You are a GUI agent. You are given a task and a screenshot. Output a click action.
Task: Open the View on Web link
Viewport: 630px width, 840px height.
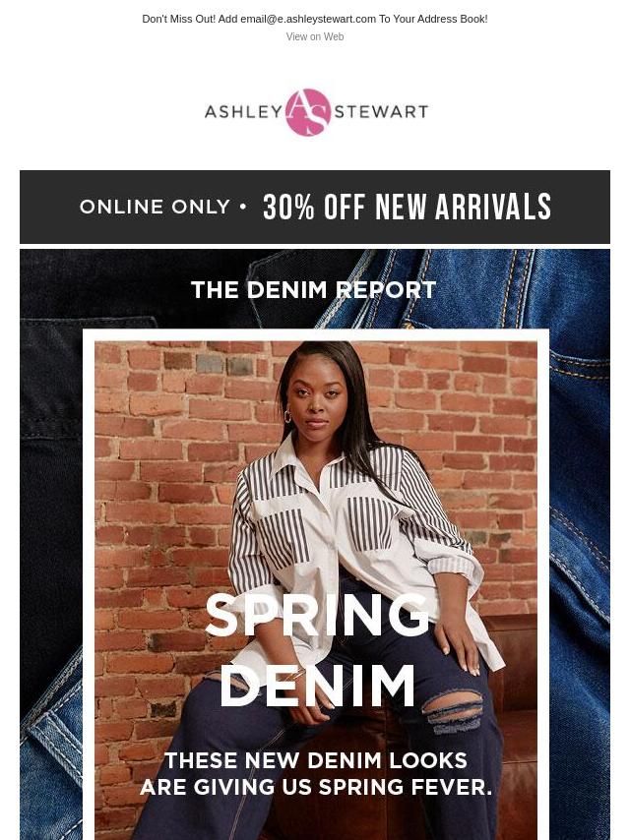pos(315,37)
